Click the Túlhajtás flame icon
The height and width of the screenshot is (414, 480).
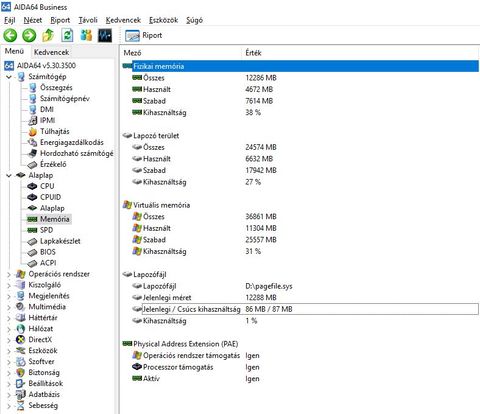32,132
